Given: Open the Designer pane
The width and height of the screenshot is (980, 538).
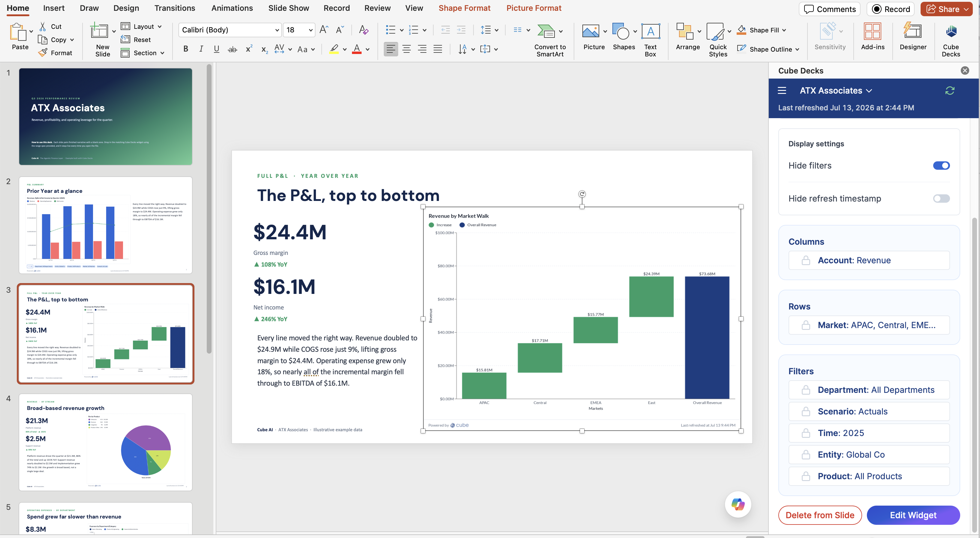Looking at the screenshot, I should click(x=913, y=37).
